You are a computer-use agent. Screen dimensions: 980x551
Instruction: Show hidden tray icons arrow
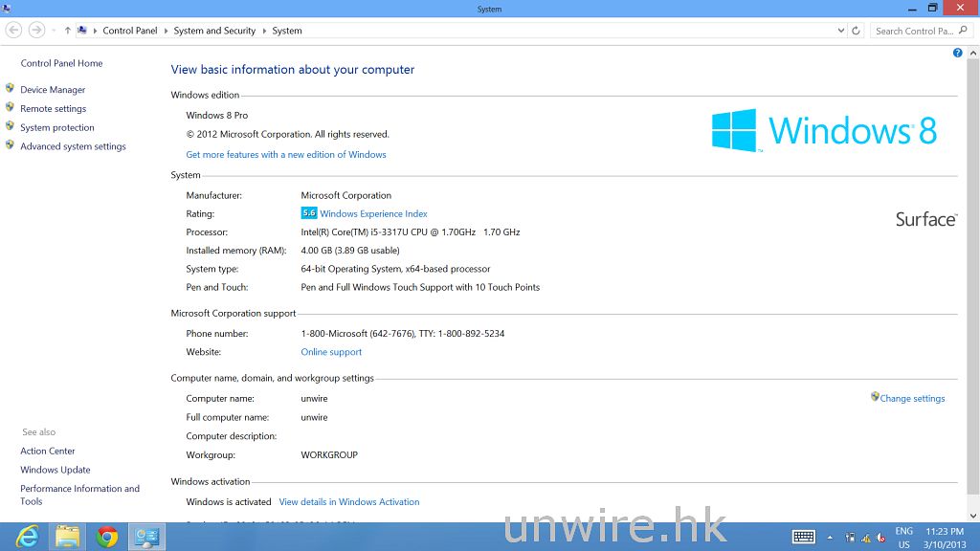pos(830,538)
